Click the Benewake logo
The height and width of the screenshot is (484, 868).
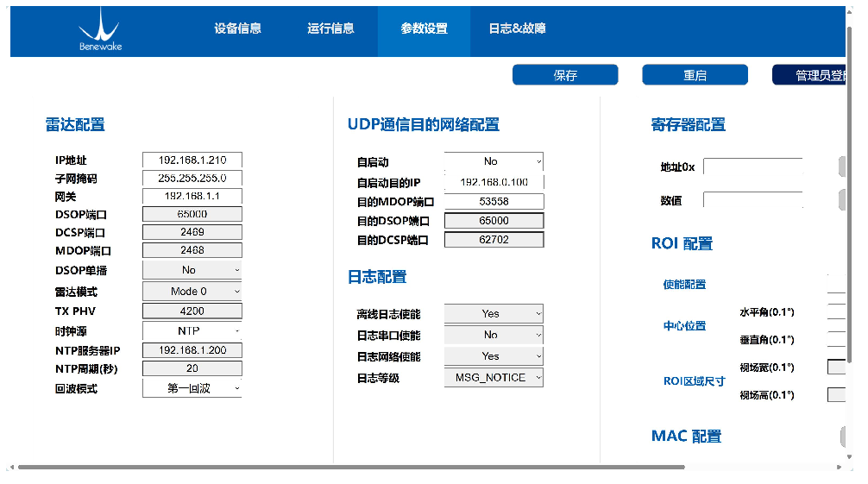(x=100, y=31)
